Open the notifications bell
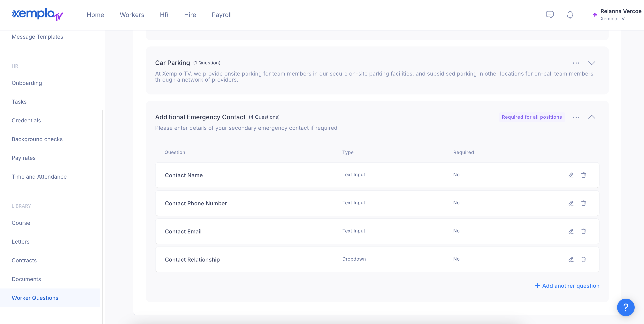Viewport: 644px width, 324px height. pos(570,15)
